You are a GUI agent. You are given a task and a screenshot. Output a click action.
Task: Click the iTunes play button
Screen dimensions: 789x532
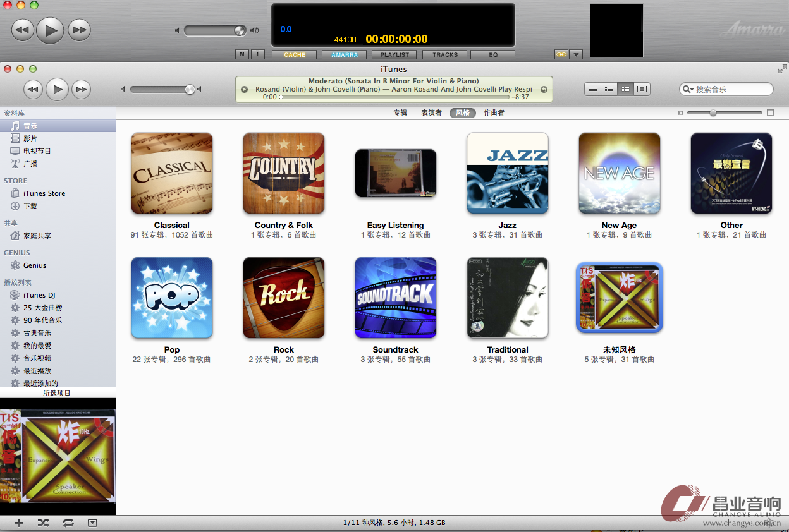click(58, 89)
